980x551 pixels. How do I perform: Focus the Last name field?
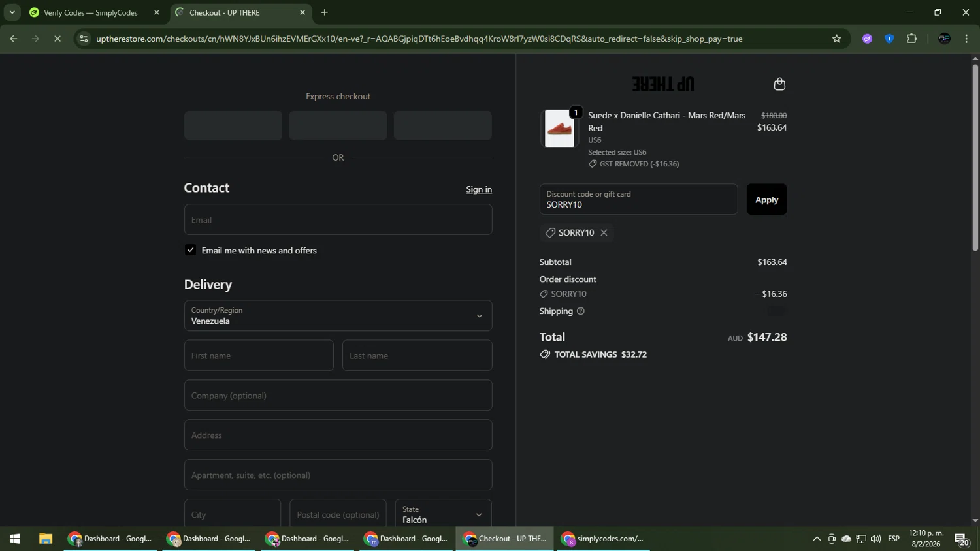[x=417, y=356]
